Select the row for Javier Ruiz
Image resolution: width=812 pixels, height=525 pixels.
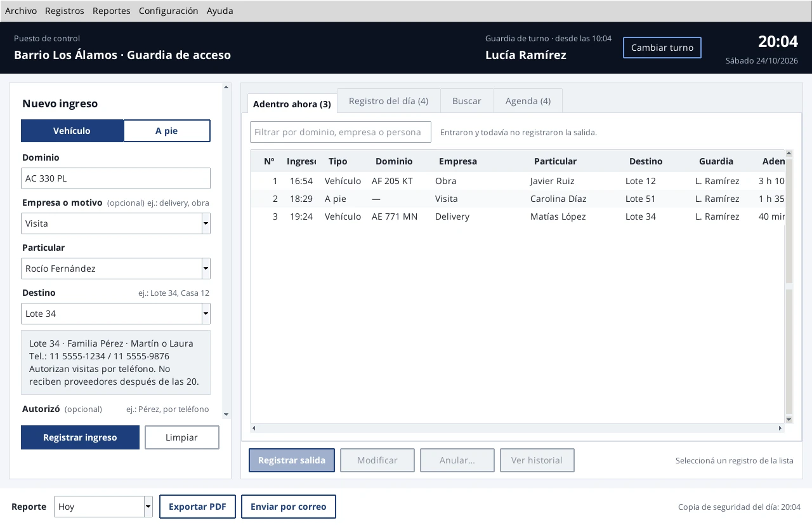pyautogui.click(x=518, y=181)
